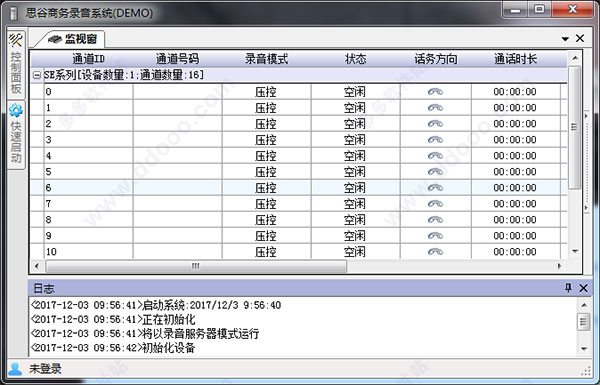The height and width of the screenshot is (385, 600).
Task: Click the table vertical scrollbar up arrow
Action: pos(575,59)
